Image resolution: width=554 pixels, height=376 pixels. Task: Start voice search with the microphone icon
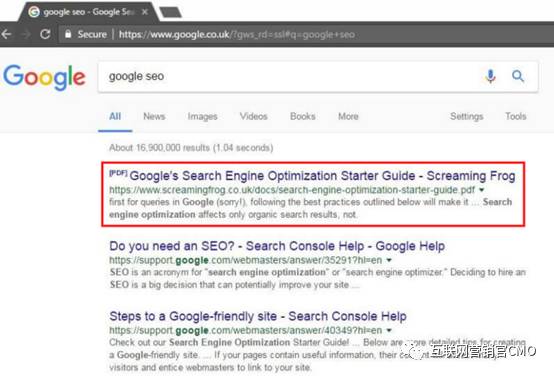tap(490, 76)
